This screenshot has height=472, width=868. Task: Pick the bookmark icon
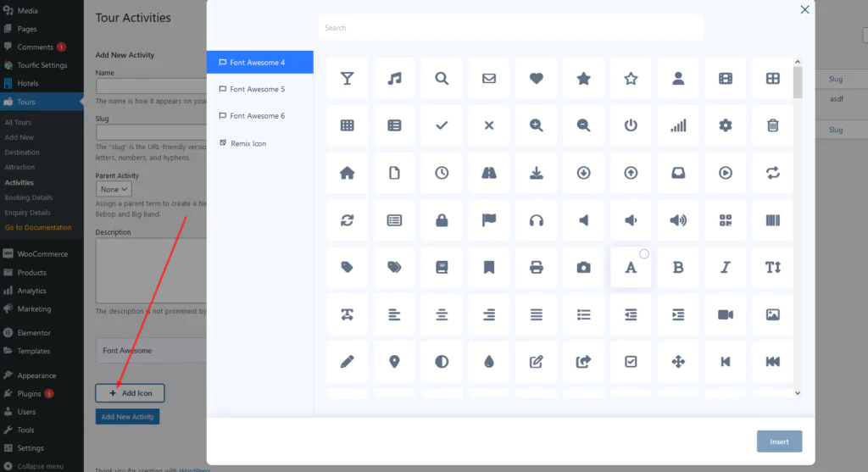coord(489,268)
